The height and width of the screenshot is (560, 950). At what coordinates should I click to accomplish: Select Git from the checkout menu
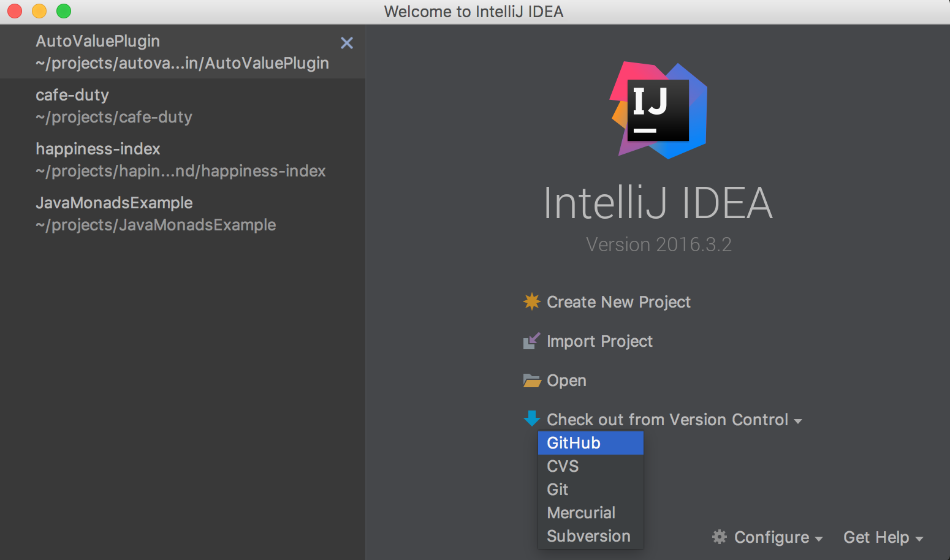[591, 490]
